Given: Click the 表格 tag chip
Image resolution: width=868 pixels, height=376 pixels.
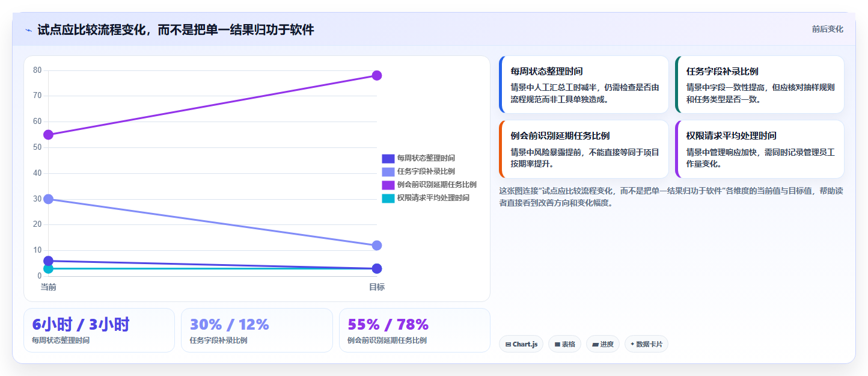Looking at the screenshot, I should [x=564, y=344].
